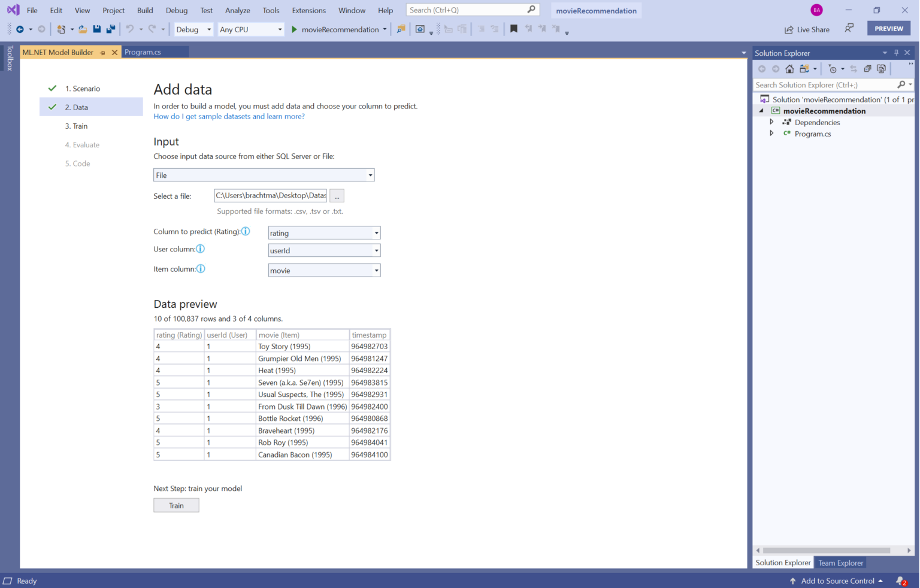Screen dimensions: 920x588
Task: Click the Live Share icon
Action: tap(789, 29)
